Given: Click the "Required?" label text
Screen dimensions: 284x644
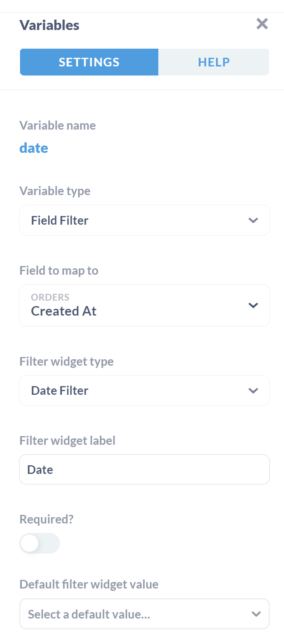Looking at the screenshot, I should 46,519.
